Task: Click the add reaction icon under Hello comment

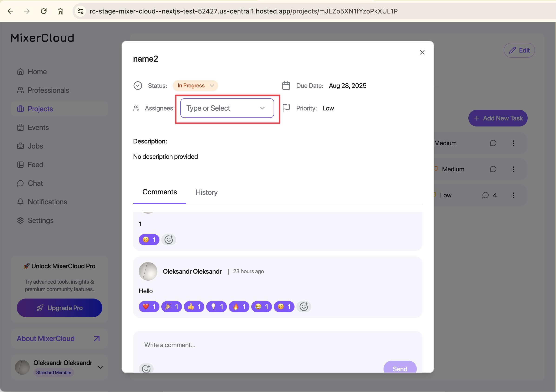Action: 304,307
